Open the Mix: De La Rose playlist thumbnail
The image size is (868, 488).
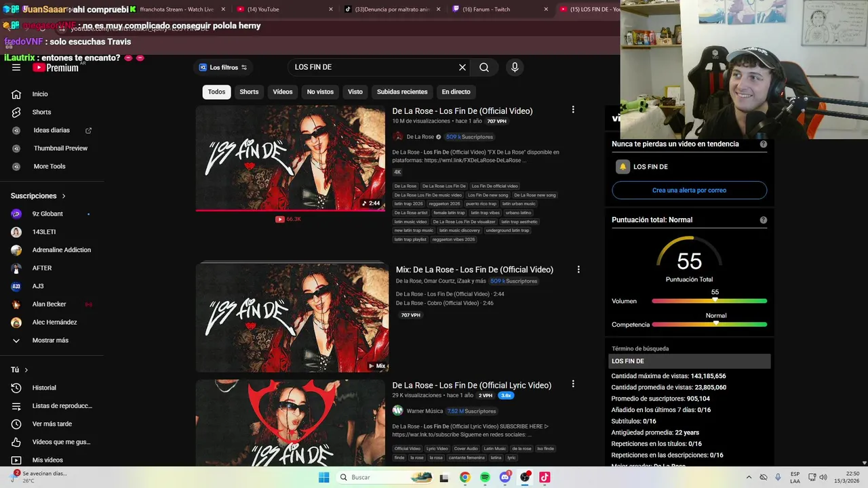292,317
